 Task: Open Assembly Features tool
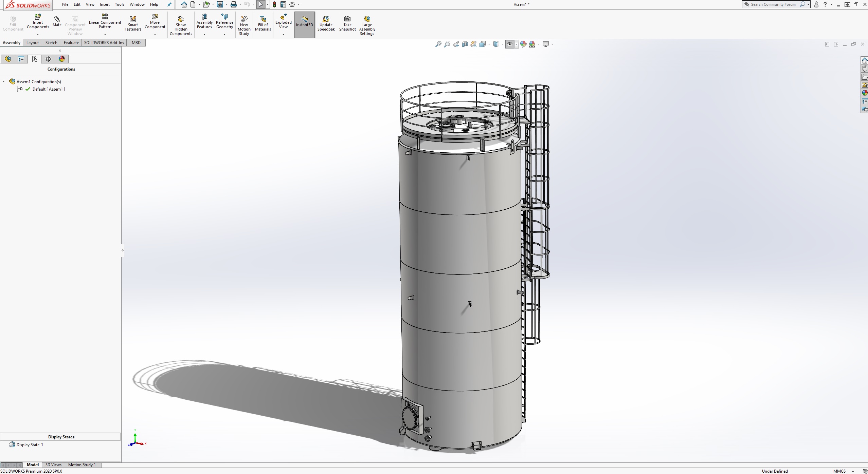(204, 22)
